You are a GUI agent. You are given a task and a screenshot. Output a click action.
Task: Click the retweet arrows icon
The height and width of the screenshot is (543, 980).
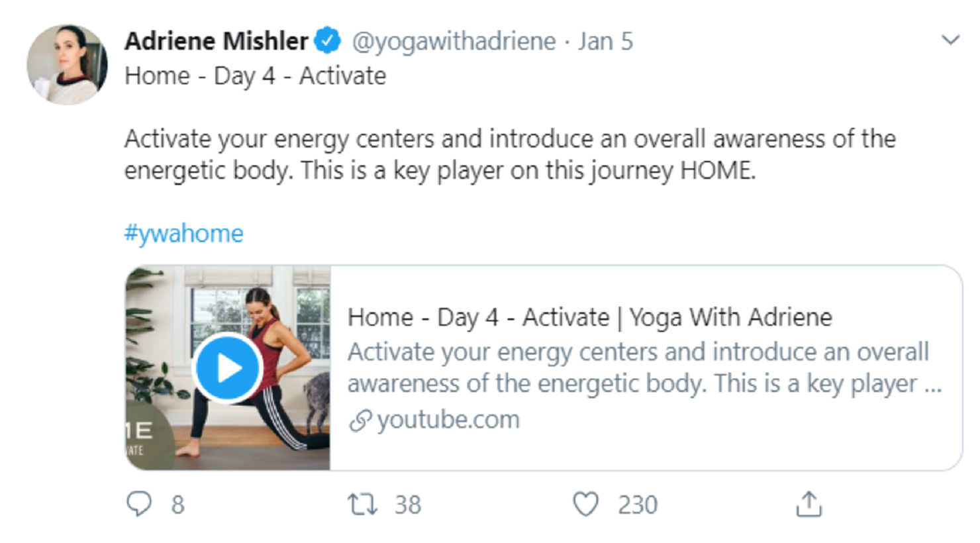(362, 504)
